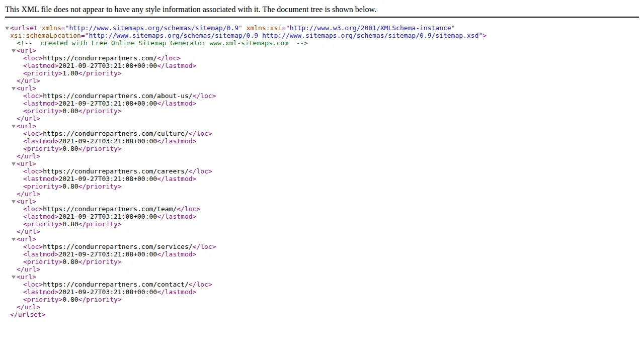644x362 pixels.
Task: Click the https://condurrepartners.com/careers/ URL text
Action: (116, 171)
